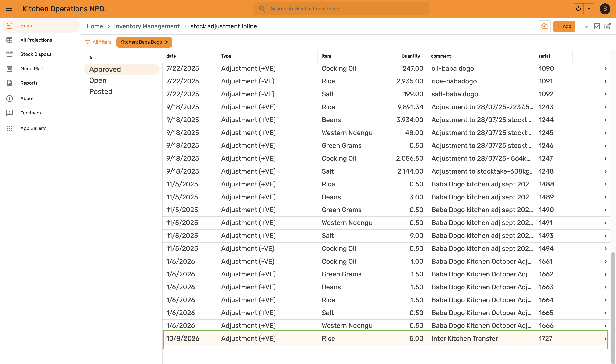Click Home in the breadcrumb
The width and height of the screenshot is (616, 364).
click(x=95, y=26)
